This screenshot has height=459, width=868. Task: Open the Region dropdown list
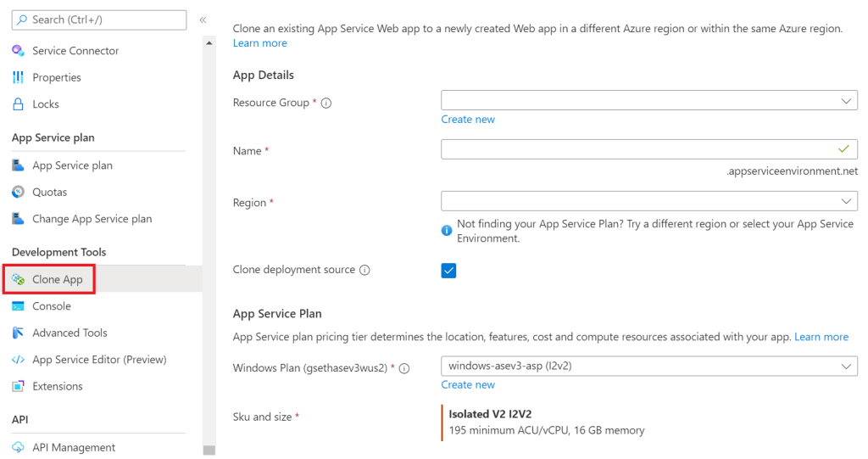point(648,201)
